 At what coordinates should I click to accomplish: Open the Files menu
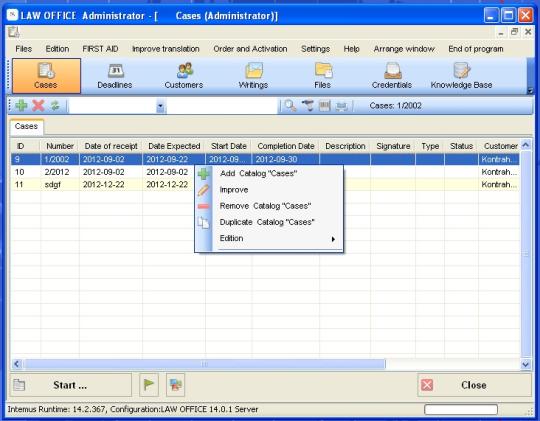23,49
